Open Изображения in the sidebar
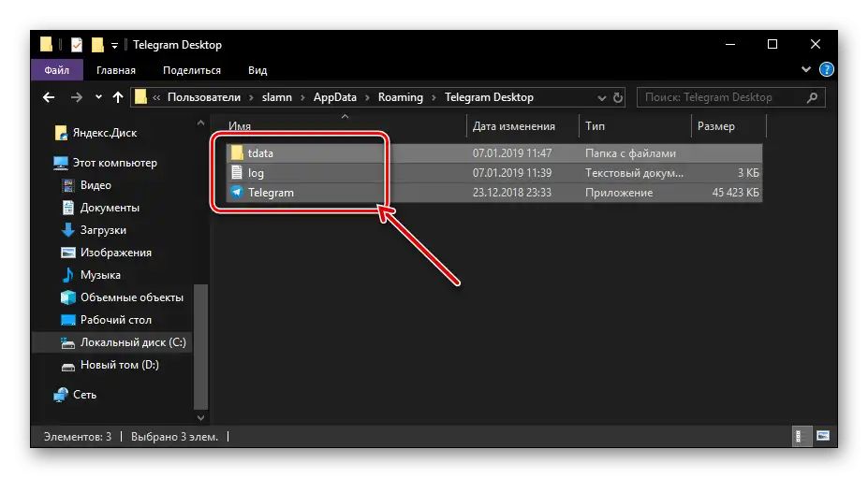Viewport: 868px width, 478px height. pos(106,253)
